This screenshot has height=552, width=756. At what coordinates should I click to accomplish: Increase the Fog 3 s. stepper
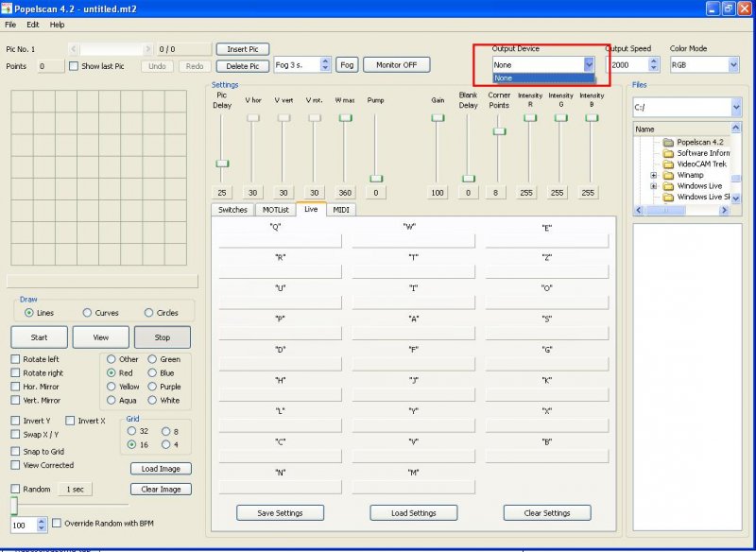(325, 61)
